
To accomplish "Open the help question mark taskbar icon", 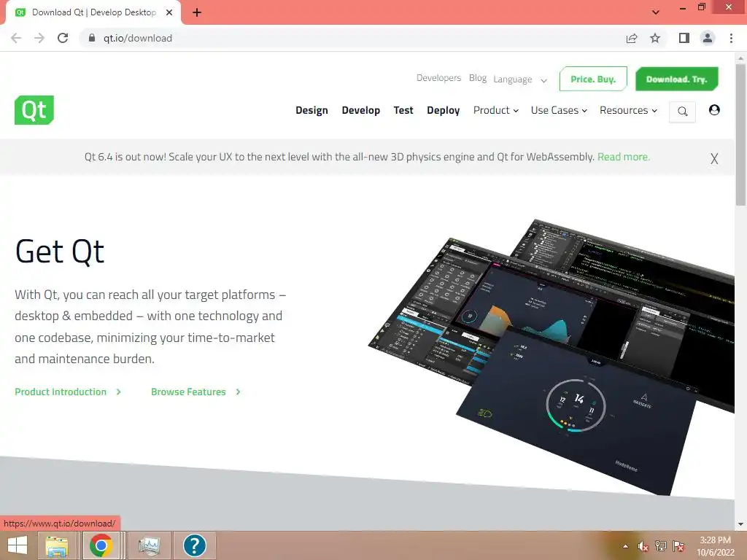I will pyautogui.click(x=194, y=545).
